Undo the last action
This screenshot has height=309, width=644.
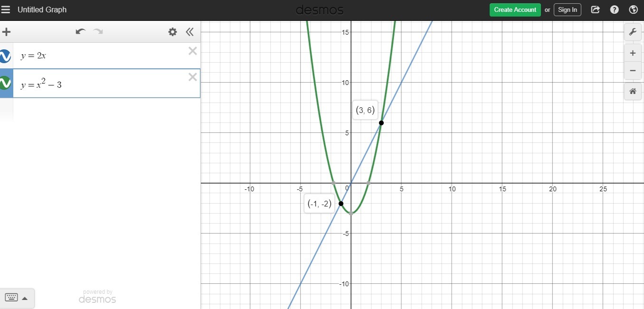point(80,32)
